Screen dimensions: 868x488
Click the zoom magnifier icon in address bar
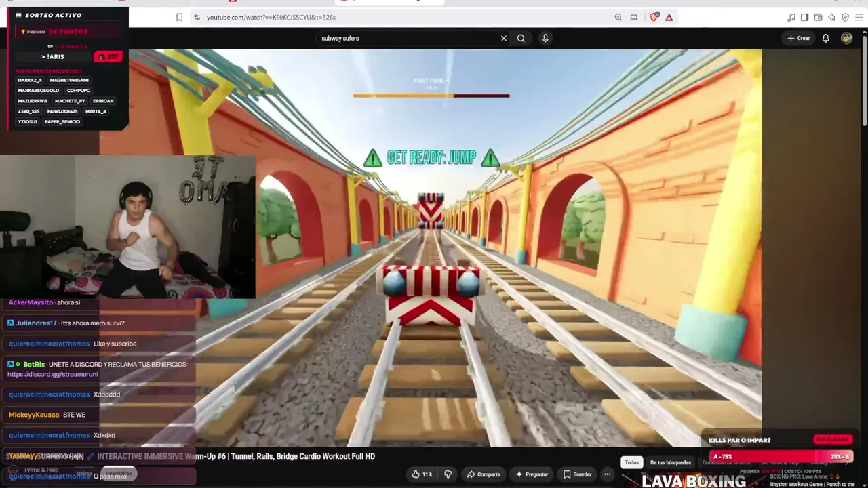point(618,17)
